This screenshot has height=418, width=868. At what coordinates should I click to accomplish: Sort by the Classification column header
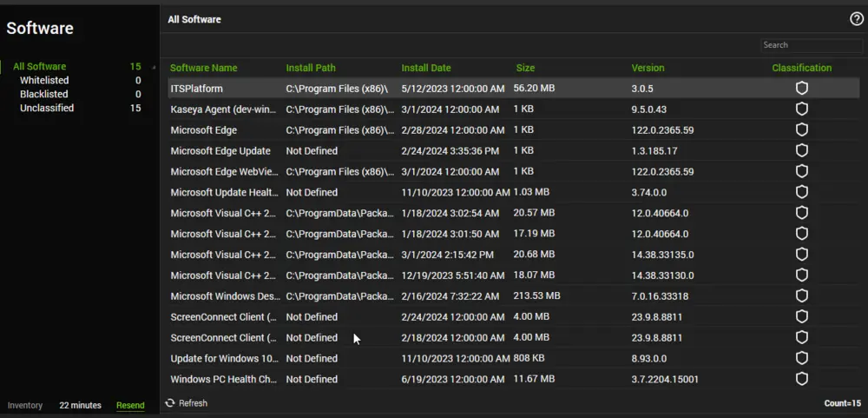[x=801, y=68]
